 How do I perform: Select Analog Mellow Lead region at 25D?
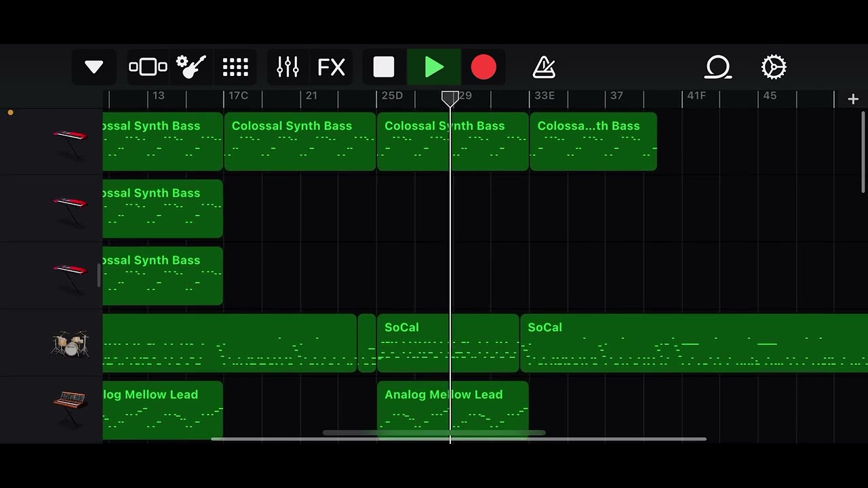[453, 410]
